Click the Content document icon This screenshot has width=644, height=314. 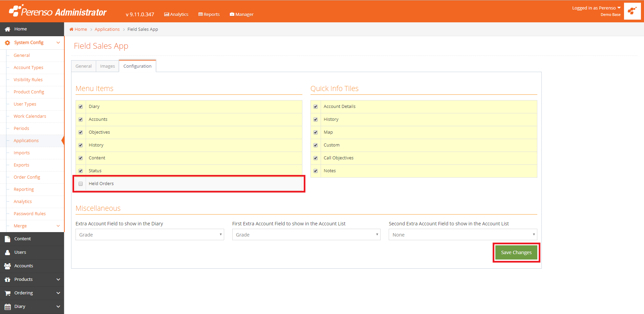tap(7, 239)
